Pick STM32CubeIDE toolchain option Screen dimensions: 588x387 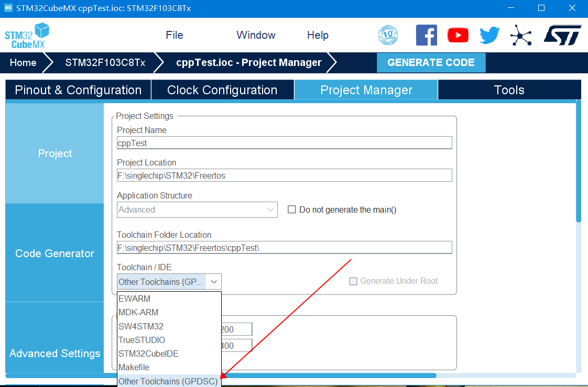coord(169,353)
